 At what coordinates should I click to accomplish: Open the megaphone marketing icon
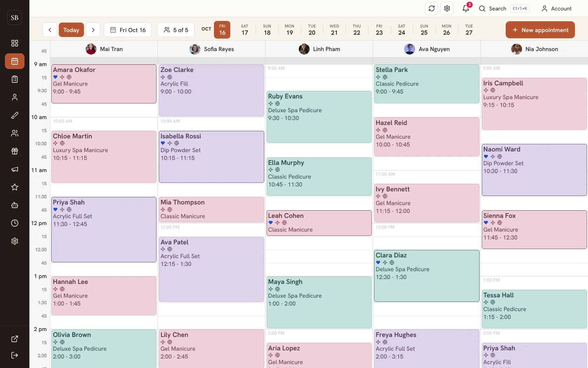[15, 169]
